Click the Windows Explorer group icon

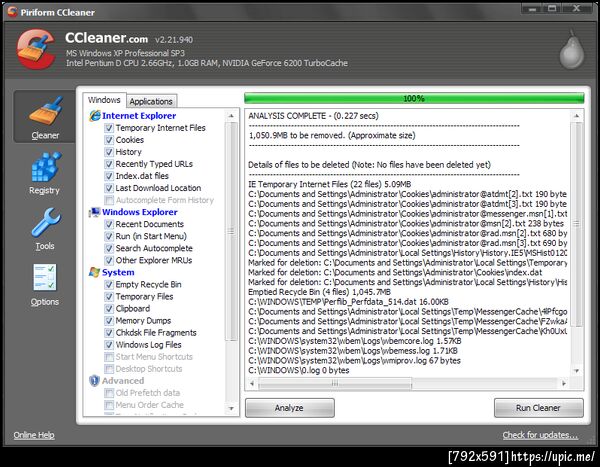[95, 212]
